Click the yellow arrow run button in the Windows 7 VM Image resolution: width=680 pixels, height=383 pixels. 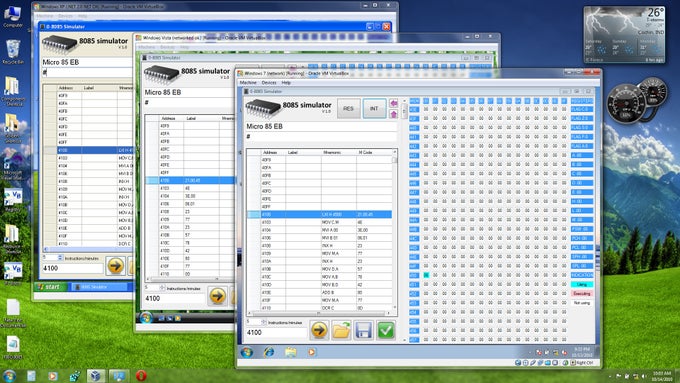(319, 331)
